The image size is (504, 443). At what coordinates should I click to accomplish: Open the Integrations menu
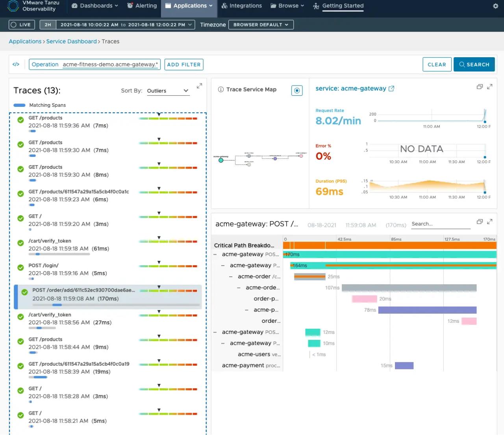[x=242, y=6]
